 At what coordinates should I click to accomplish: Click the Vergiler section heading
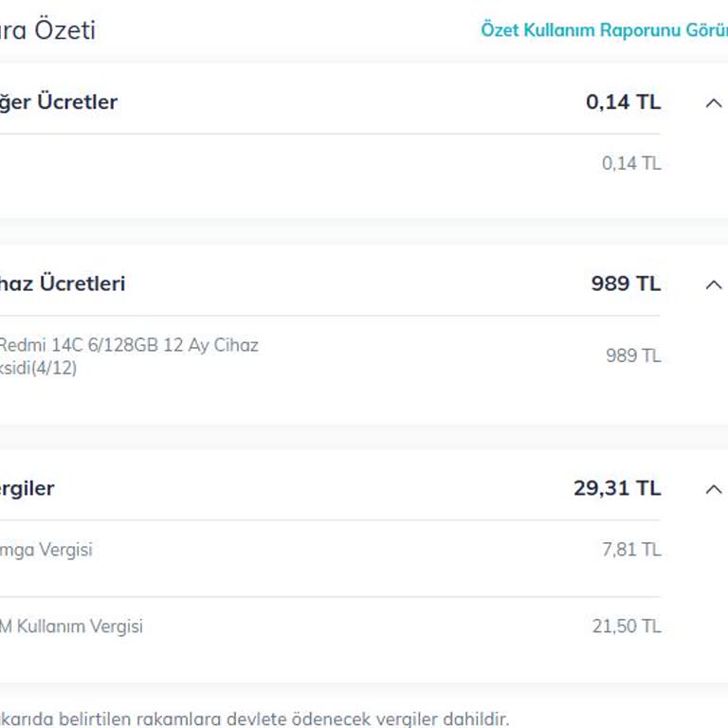coord(27,489)
